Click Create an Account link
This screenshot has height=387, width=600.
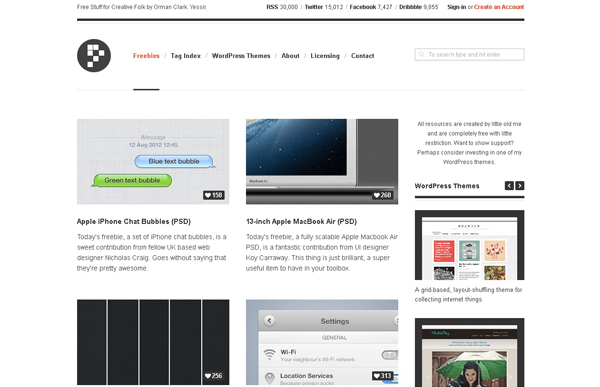pos(499,7)
